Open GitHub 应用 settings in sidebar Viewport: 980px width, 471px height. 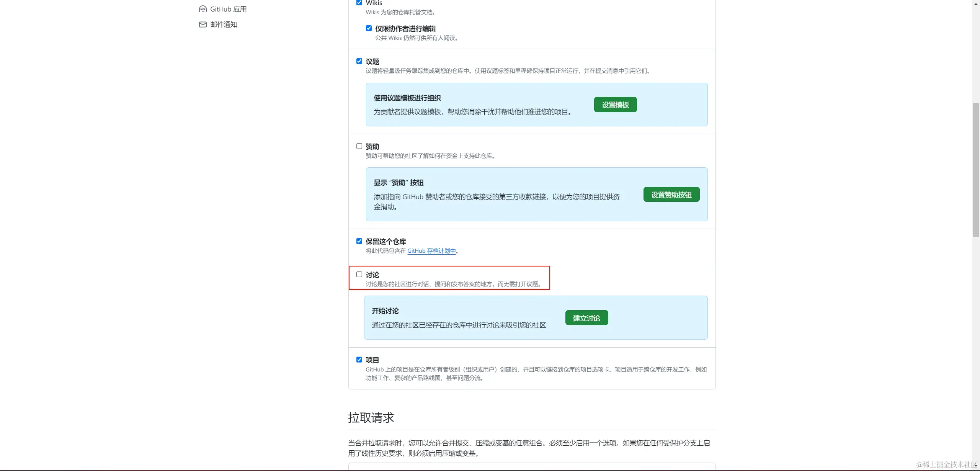228,9
